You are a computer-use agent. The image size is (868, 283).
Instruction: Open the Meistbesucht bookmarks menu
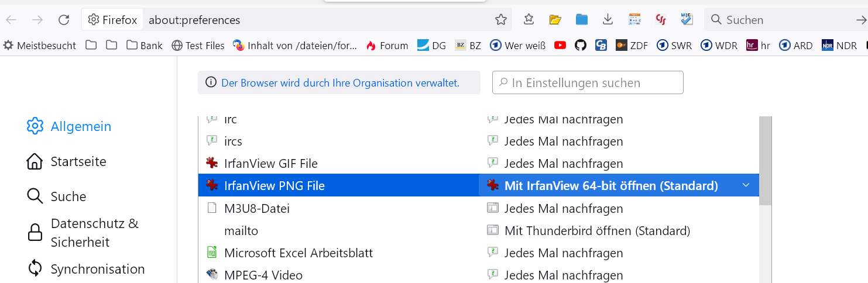click(x=40, y=45)
